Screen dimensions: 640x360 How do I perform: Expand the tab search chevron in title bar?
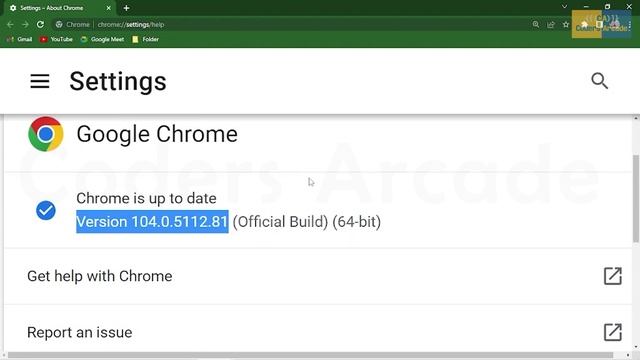(x=564, y=7)
